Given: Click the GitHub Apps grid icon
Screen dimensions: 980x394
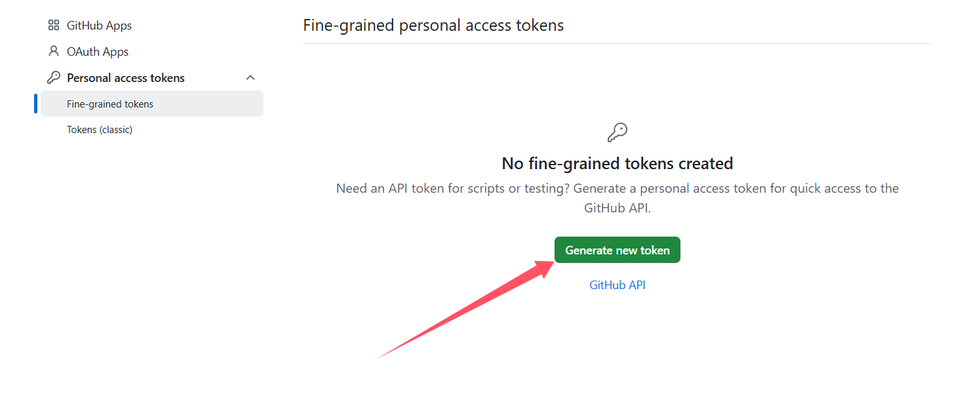Looking at the screenshot, I should point(54,26).
